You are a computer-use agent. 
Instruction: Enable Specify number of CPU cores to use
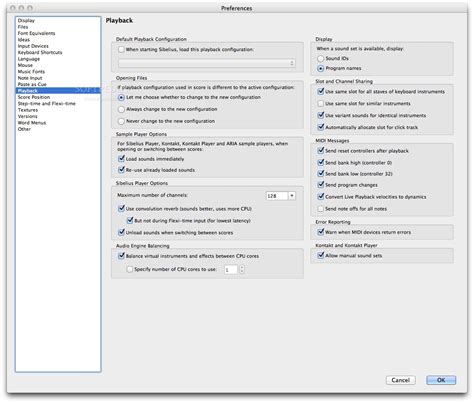tap(130, 269)
